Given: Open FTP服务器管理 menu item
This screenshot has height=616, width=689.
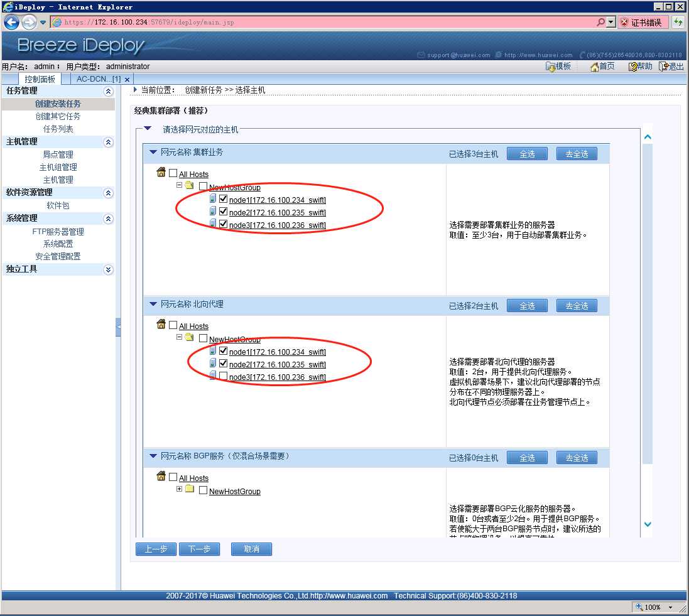Looking at the screenshot, I should click(58, 232).
